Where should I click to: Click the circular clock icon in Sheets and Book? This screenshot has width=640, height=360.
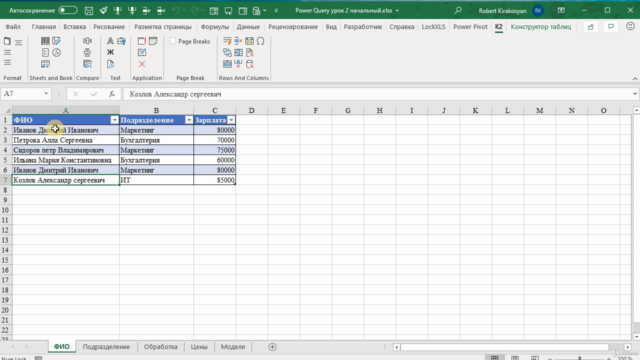(x=56, y=52)
